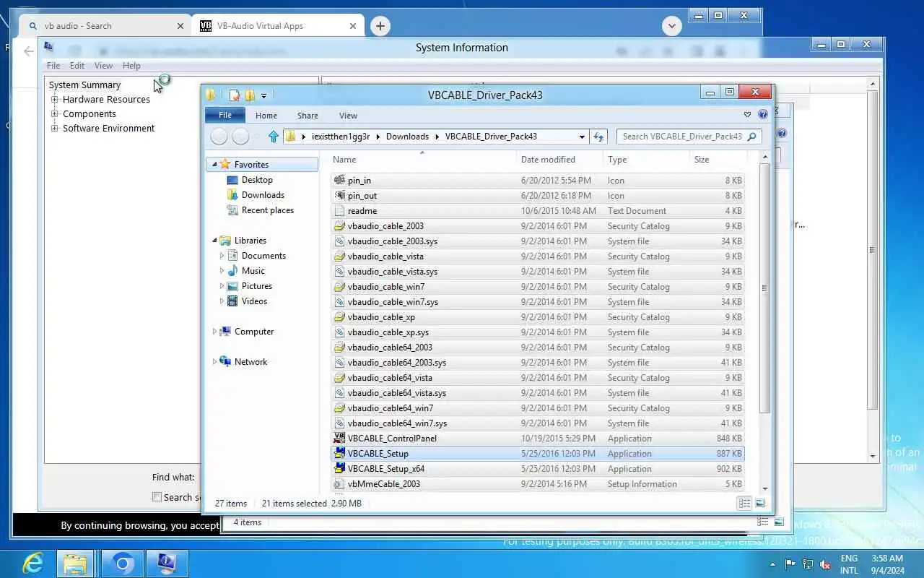Image resolution: width=924 pixels, height=578 pixels.
Task: Sort files by the Size column
Action: (x=718, y=160)
